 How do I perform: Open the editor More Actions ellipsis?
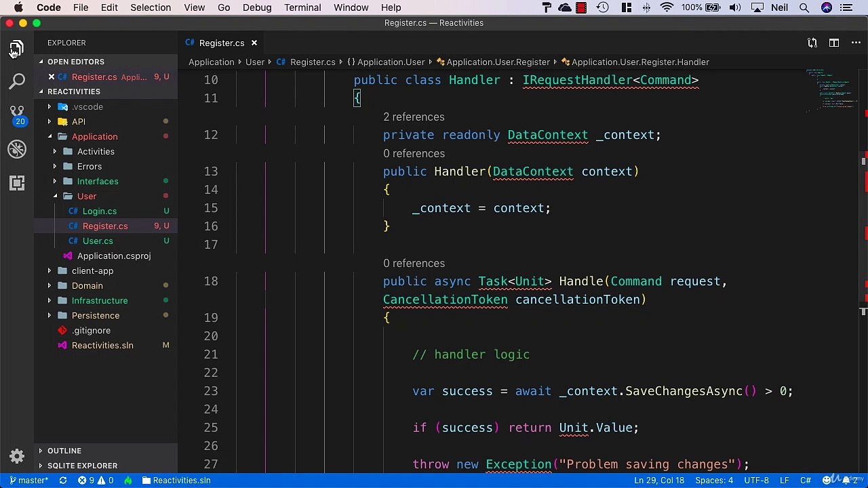tap(855, 43)
